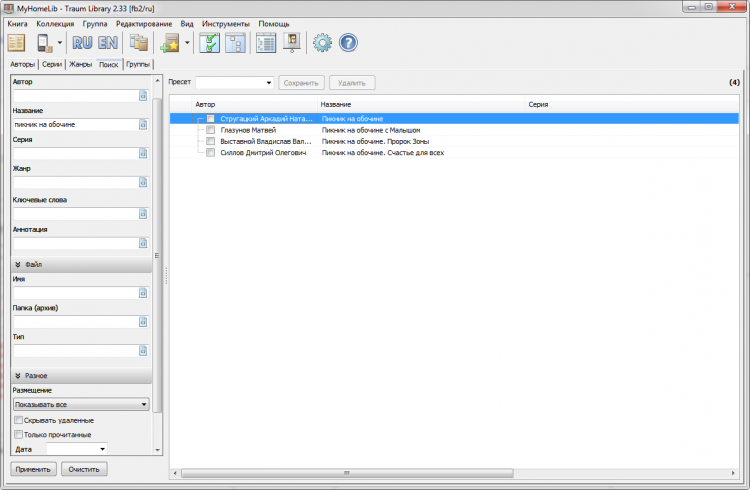Collapse the Разное section header
The height and width of the screenshot is (490, 750).
(x=81, y=376)
